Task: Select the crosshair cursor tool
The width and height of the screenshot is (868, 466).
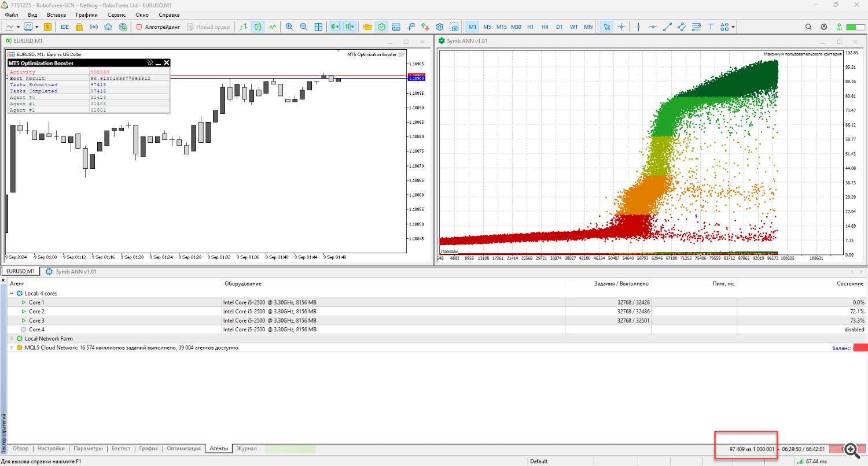Action: click(x=621, y=27)
